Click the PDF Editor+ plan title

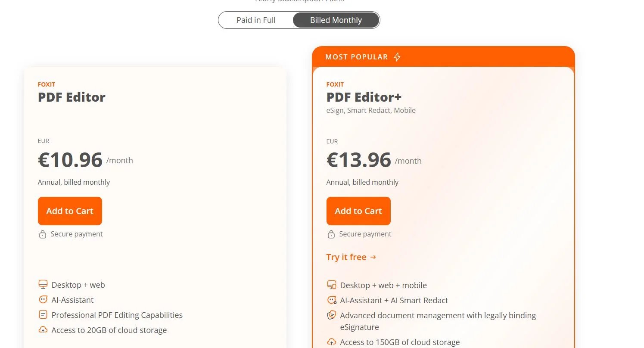pos(364,97)
